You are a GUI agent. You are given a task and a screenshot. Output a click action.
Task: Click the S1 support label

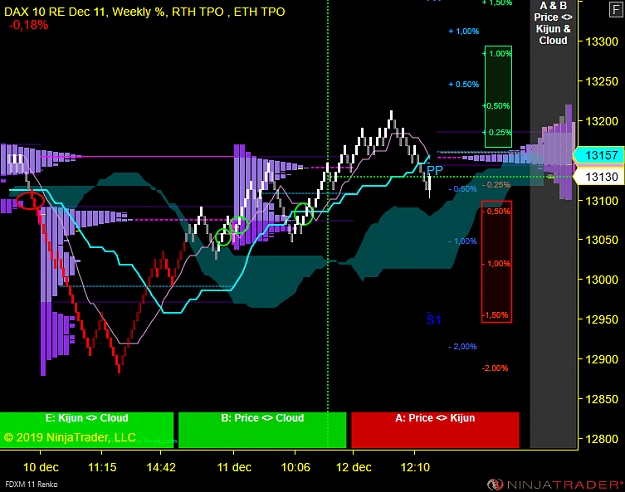click(x=434, y=320)
